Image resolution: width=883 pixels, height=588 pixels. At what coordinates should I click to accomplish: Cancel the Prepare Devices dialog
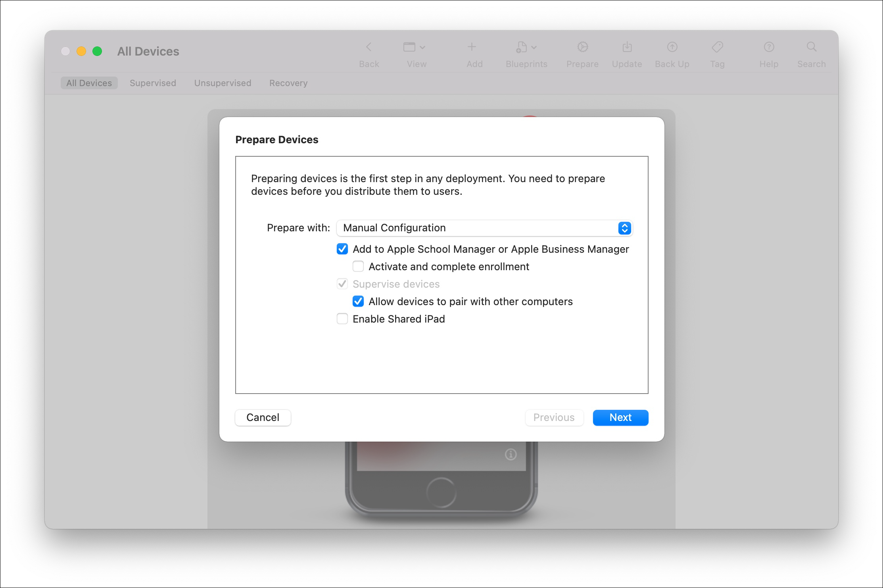(x=263, y=417)
